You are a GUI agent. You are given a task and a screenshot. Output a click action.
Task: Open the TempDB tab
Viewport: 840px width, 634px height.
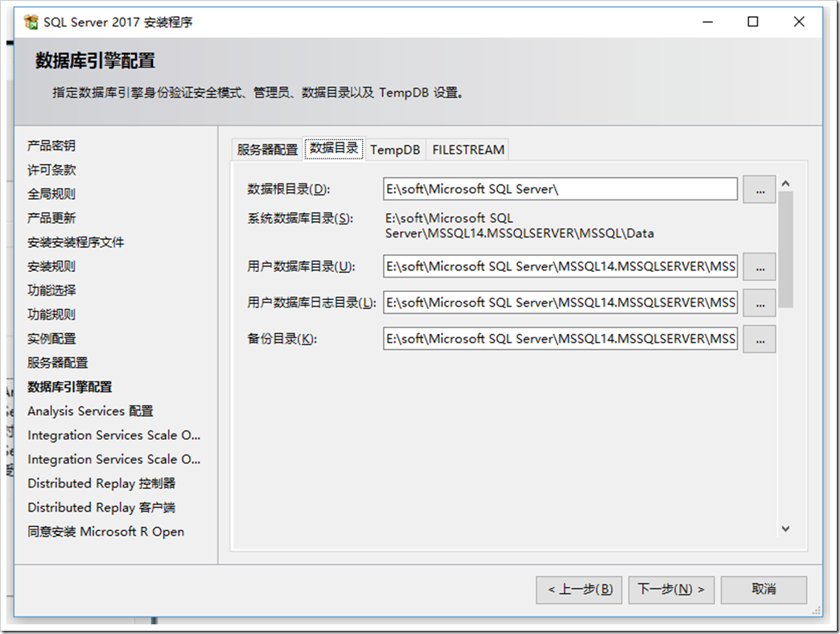coord(395,150)
